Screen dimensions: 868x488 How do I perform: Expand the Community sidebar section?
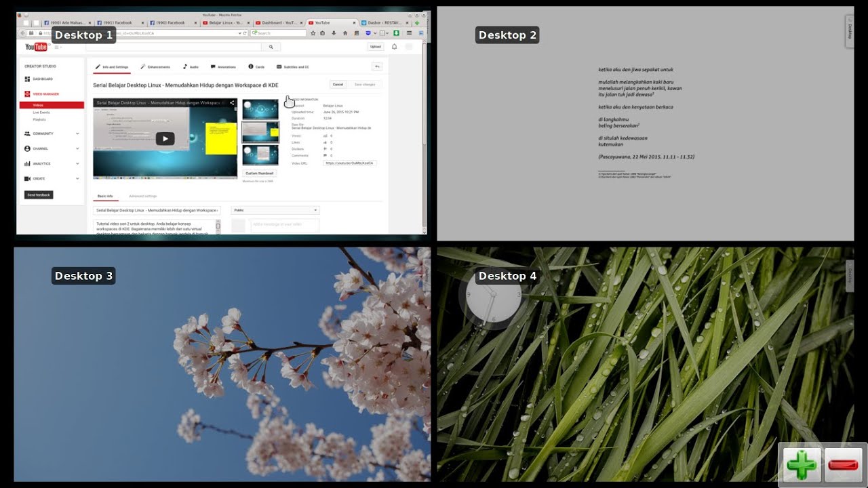pyautogui.click(x=52, y=134)
